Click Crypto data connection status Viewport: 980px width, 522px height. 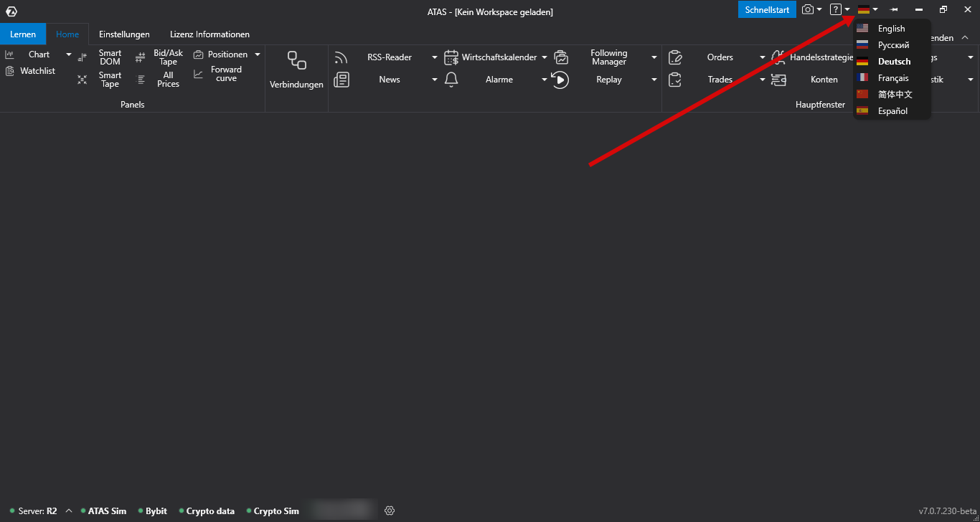point(207,511)
